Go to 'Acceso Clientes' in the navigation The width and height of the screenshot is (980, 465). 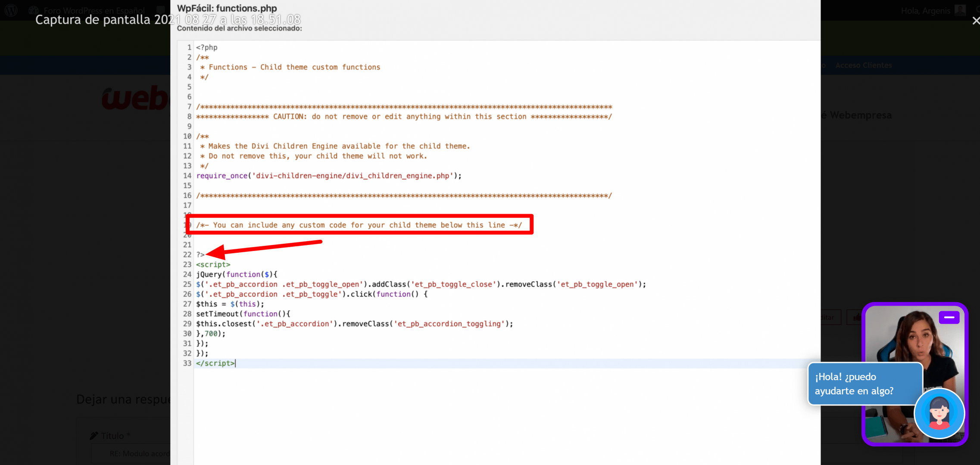click(863, 65)
